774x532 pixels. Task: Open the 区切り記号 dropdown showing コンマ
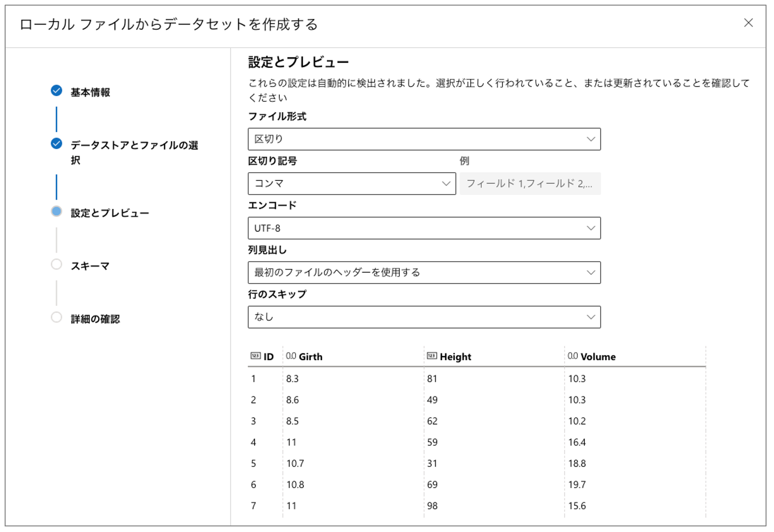coord(351,184)
